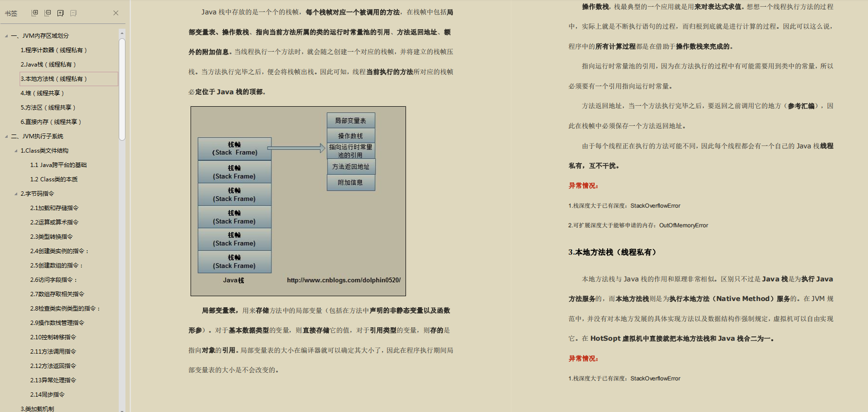Image resolution: width=868 pixels, height=412 pixels.
Task: Jump to bookmark 2.13异常处理指令
Action: (x=53, y=380)
